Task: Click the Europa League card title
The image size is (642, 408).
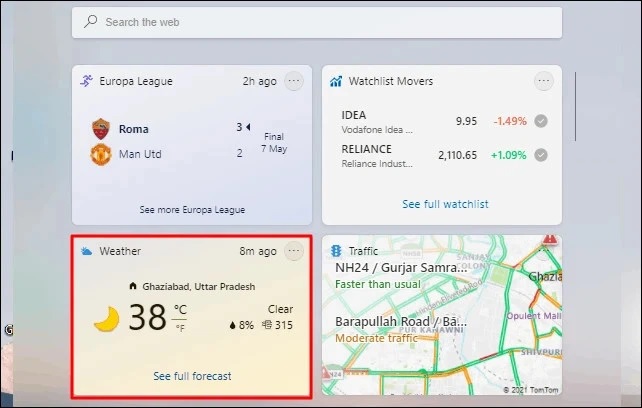Action: click(136, 81)
